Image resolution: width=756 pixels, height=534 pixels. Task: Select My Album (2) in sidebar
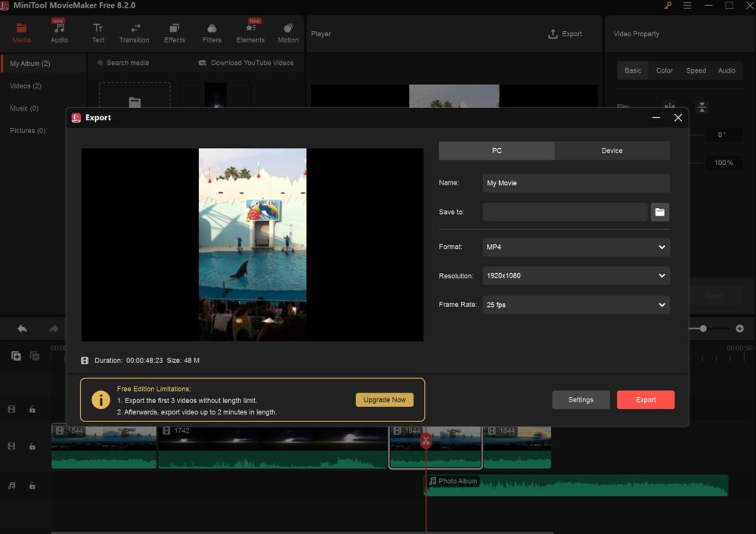43,64
